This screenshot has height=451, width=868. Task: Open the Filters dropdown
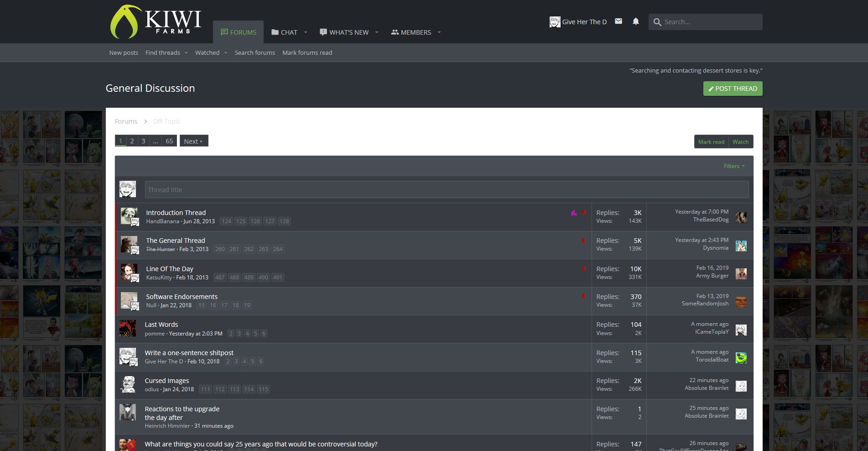734,166
